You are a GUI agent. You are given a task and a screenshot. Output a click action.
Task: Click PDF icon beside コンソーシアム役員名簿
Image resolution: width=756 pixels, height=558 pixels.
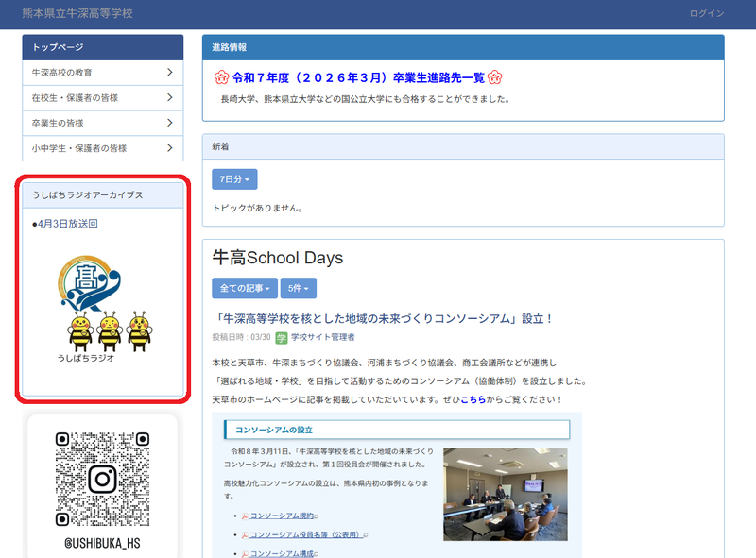tap(245, 535)
